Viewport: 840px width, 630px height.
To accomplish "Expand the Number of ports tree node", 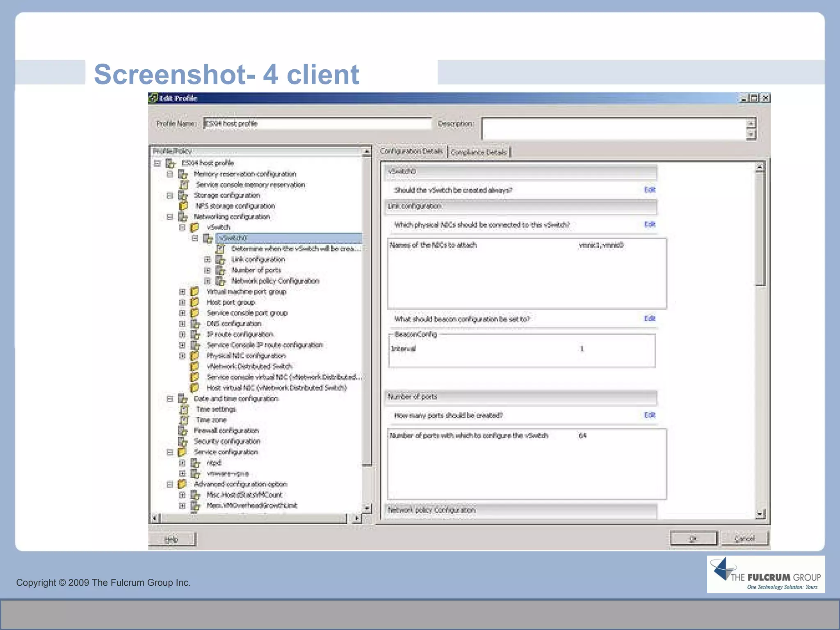I will (x=208, y=270).
